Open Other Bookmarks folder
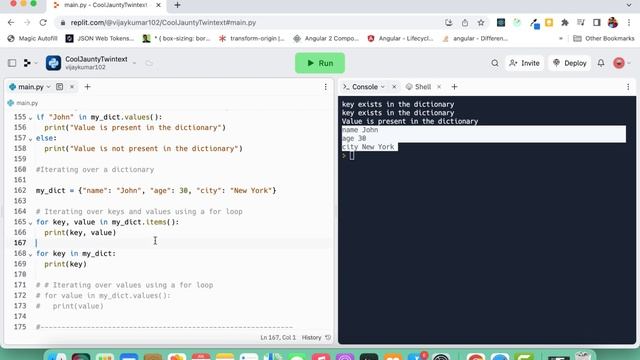This screenshot has height=360, width=640. click(604, 38)
